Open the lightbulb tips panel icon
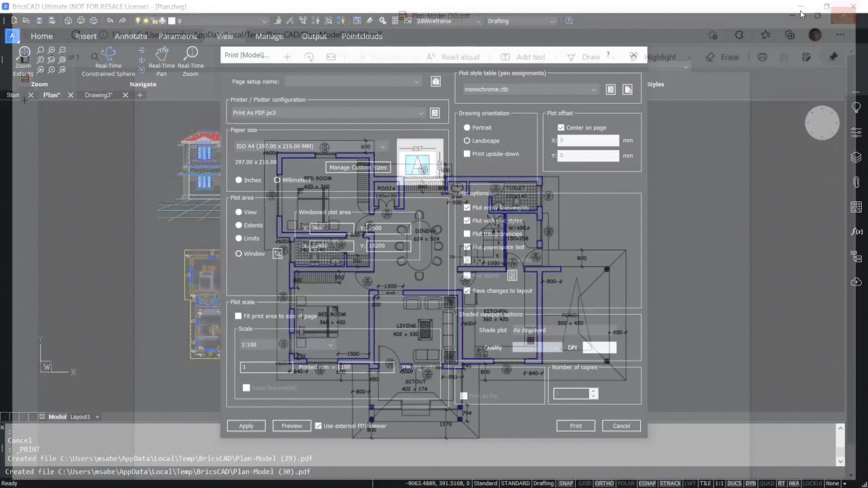The image size is (868, 488). point(856,108)
